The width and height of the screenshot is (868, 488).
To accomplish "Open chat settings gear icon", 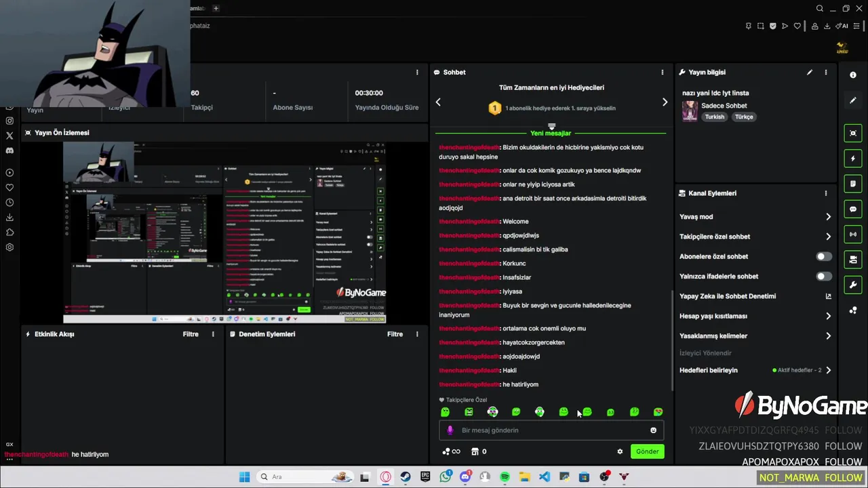I will [620, 451].
